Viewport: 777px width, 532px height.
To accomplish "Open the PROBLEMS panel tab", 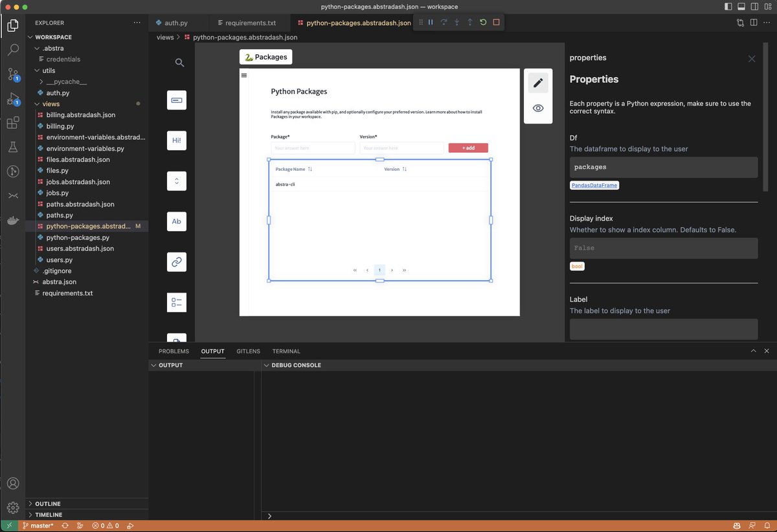I will [x=174, y=351].
